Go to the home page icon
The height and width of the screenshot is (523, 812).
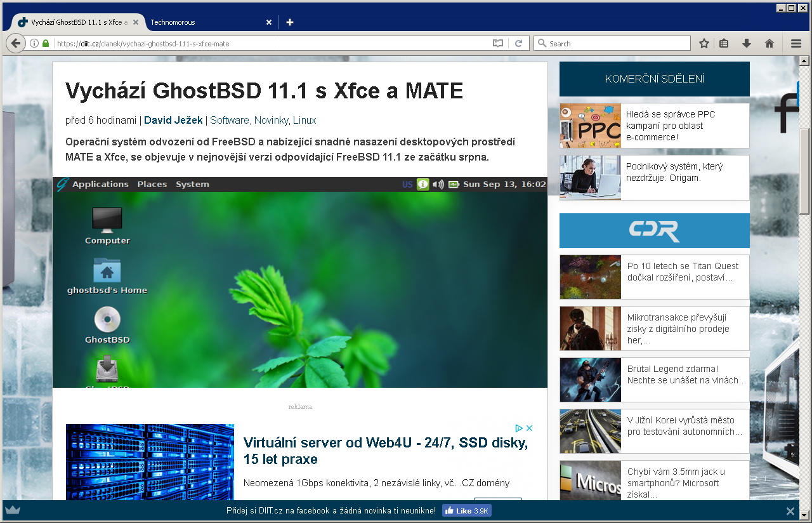click(769, 43)
